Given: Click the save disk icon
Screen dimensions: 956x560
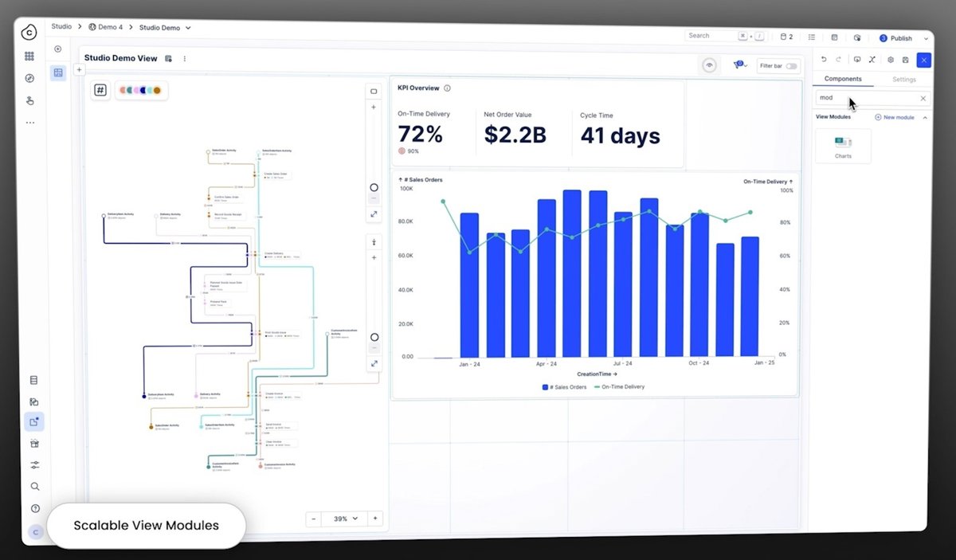Looking at the screenshot, I should click(906, 60).
